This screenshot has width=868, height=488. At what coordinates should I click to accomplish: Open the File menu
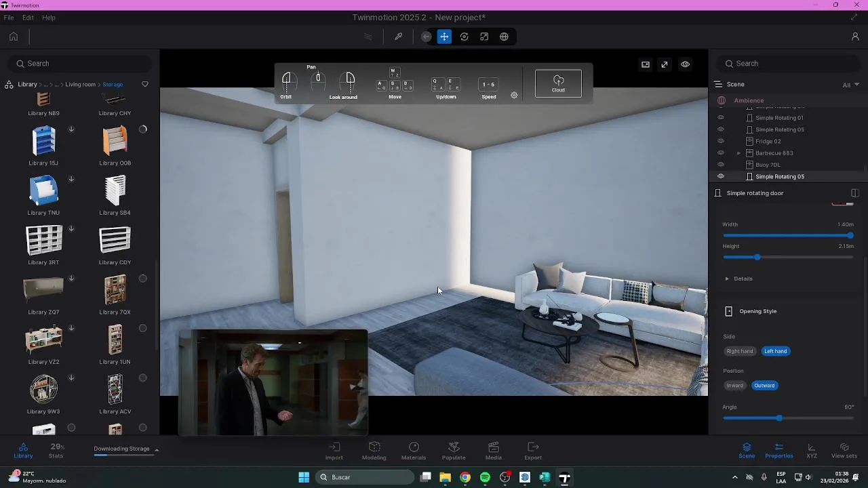coord(9,18)
